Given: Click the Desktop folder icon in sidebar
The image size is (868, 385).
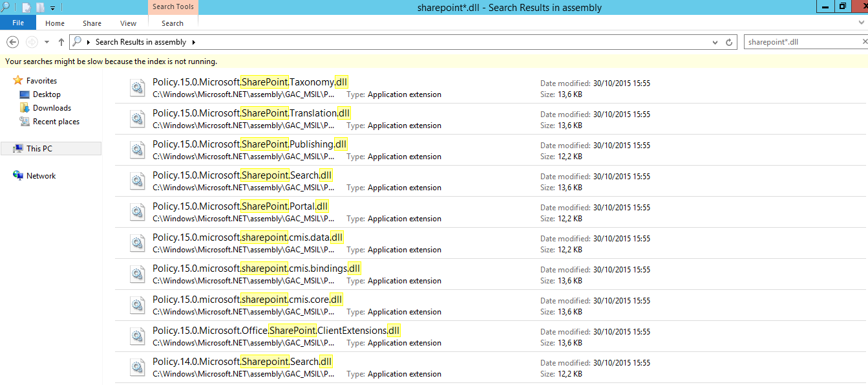Looking at the screenshot, I should click(x=25, y=94).
